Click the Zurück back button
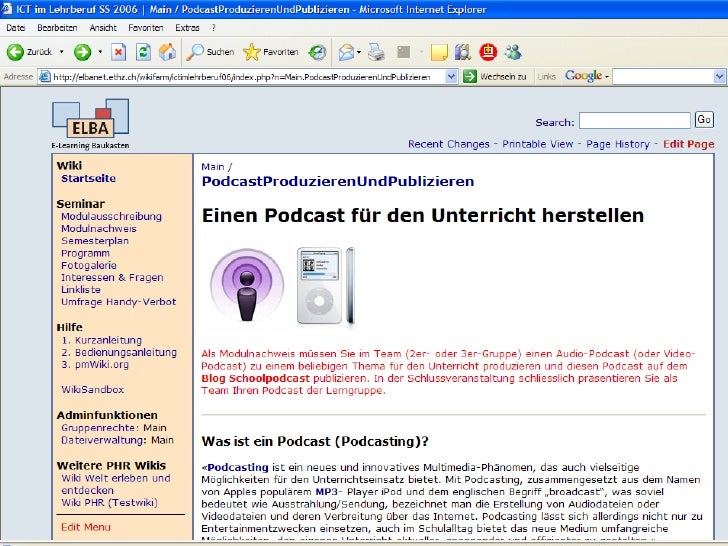This screenshot has height=546, width=728. (x=30, y=52)
